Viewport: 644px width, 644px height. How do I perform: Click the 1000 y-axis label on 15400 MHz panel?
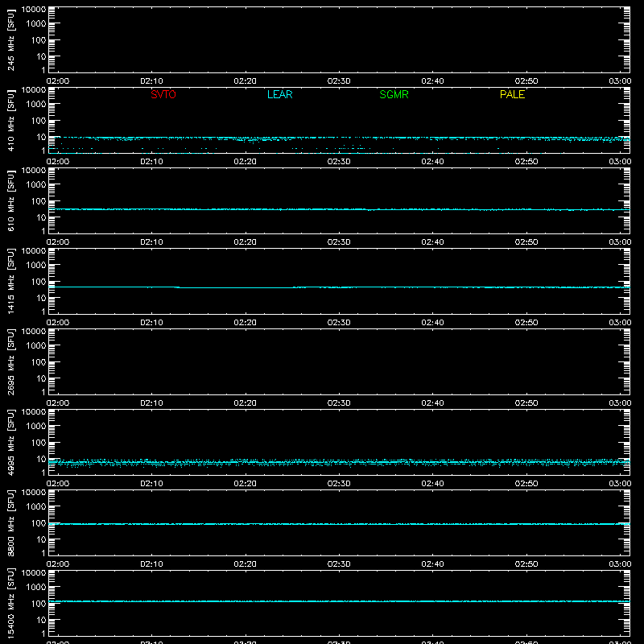[x=36, y=588]
